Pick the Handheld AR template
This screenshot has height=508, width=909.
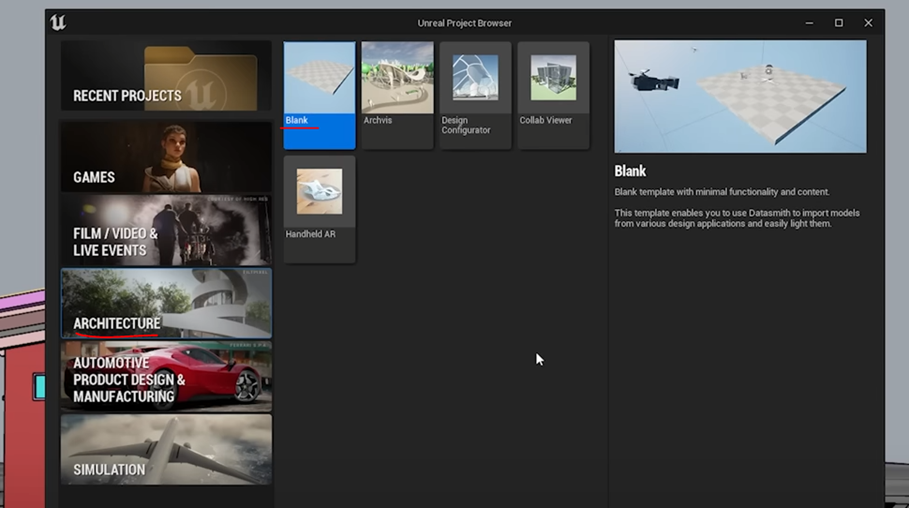319,209
